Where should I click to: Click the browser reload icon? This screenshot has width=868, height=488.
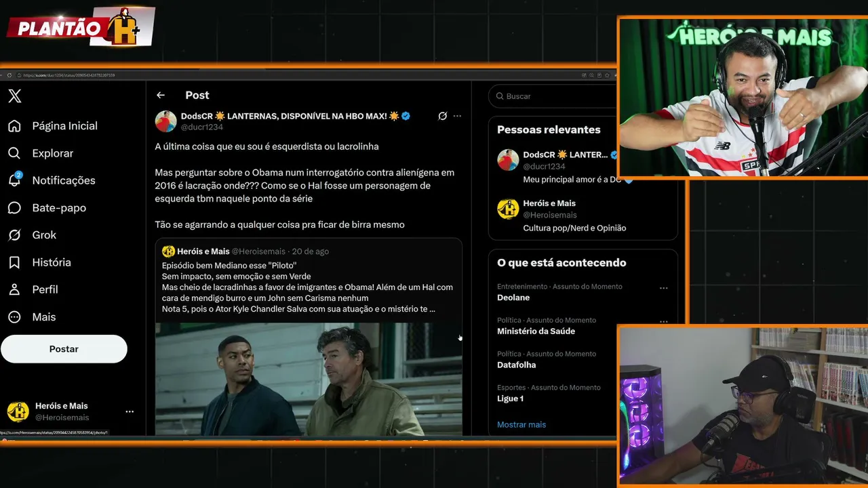coord(9,75)
